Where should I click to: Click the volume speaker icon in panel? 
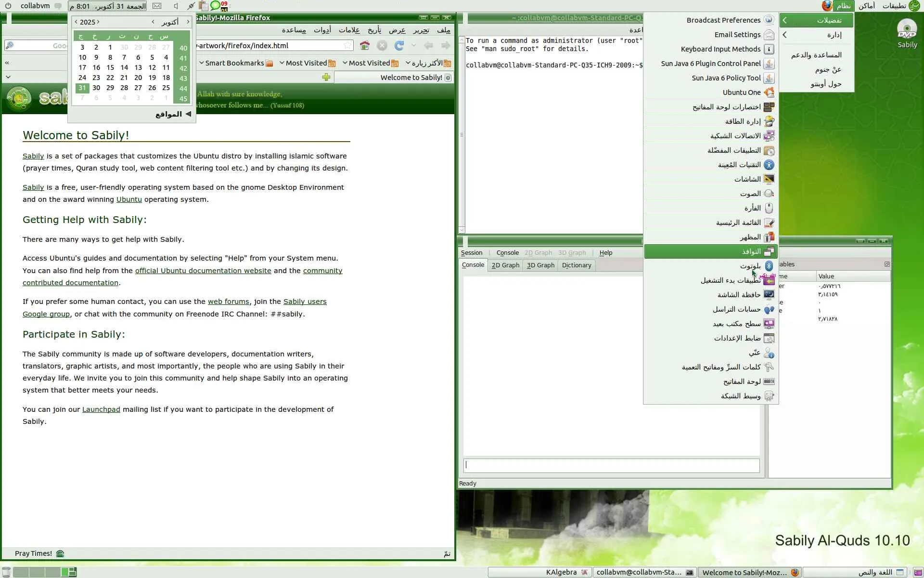(x=176, y=6)
